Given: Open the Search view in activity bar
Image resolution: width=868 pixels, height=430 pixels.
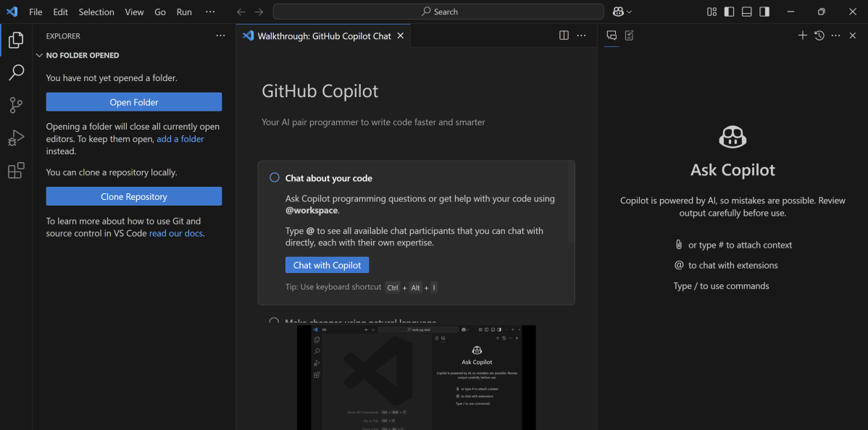Looking at the screenshot, I should (16, 72).
